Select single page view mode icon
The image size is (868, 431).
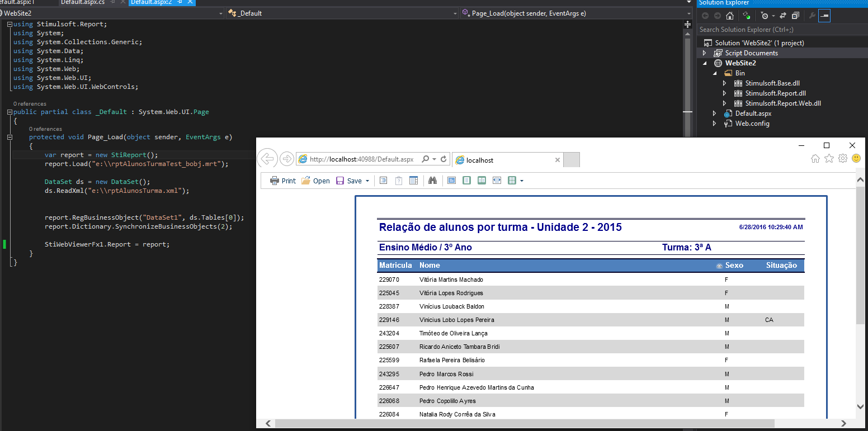[467, 181]
